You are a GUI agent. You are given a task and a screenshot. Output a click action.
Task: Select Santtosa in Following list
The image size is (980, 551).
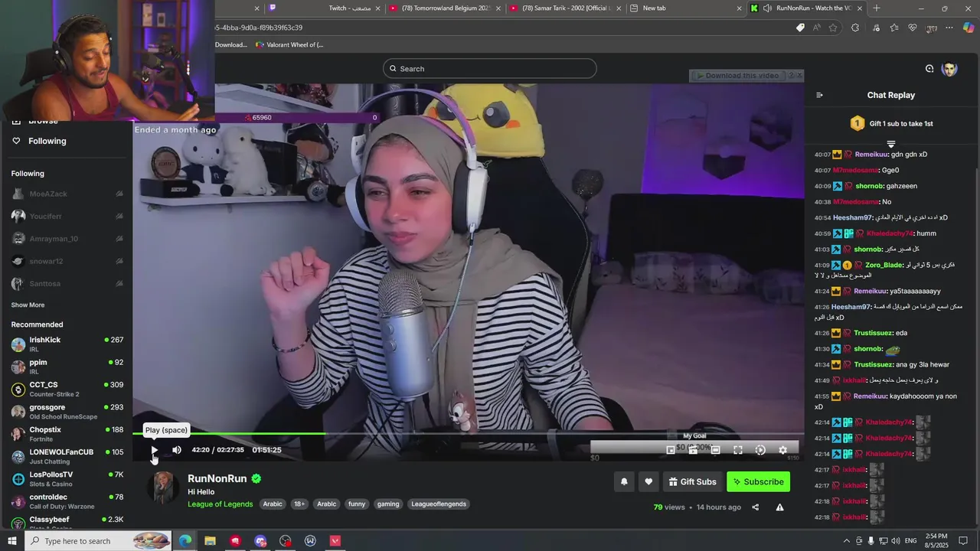click(67, 284)
